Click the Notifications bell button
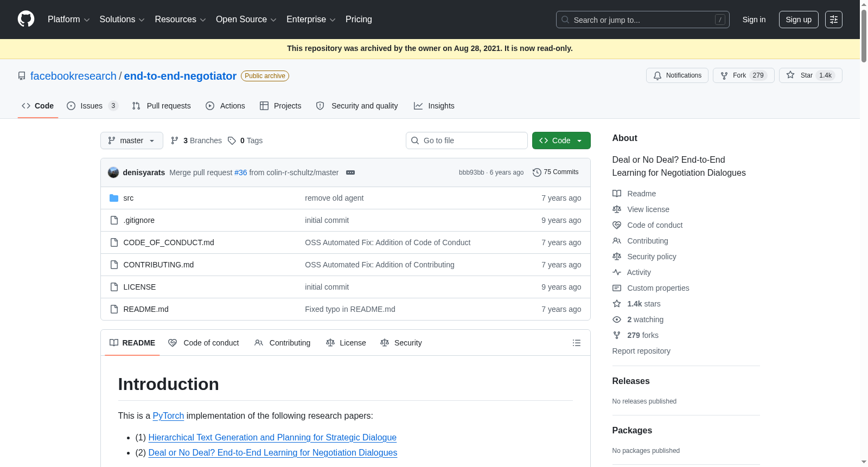Image resolution: width=868 pixels, height=467 pixels. pos(677,75)
